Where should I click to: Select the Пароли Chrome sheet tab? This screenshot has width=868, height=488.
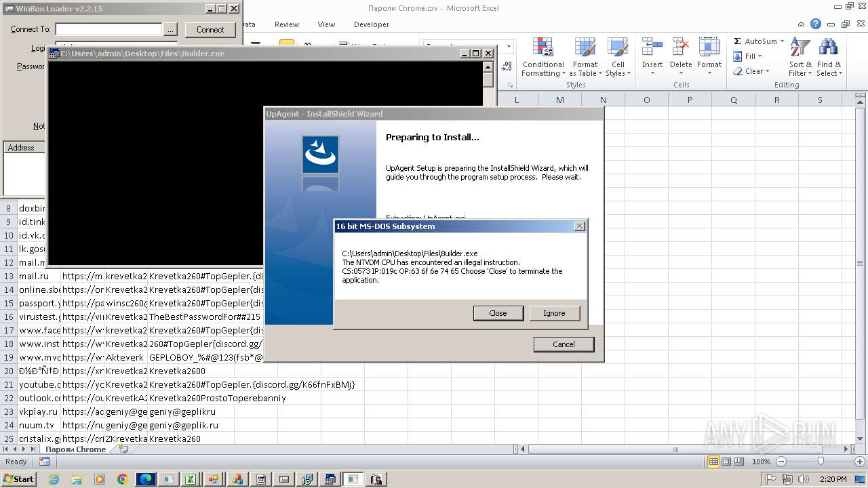(75, 449)
